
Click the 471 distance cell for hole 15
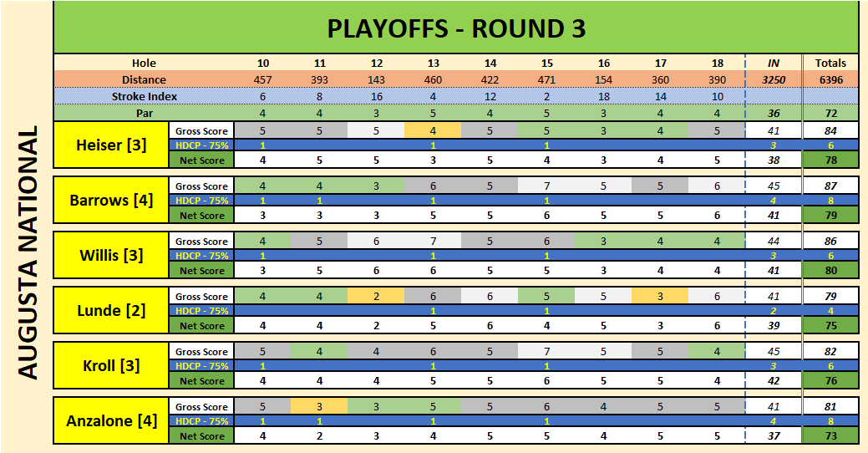547,79
